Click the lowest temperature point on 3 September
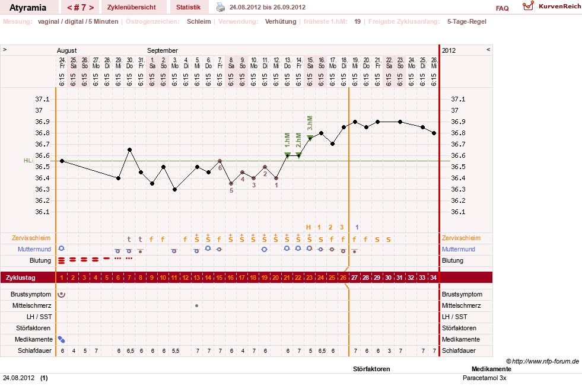 point(175,190)
